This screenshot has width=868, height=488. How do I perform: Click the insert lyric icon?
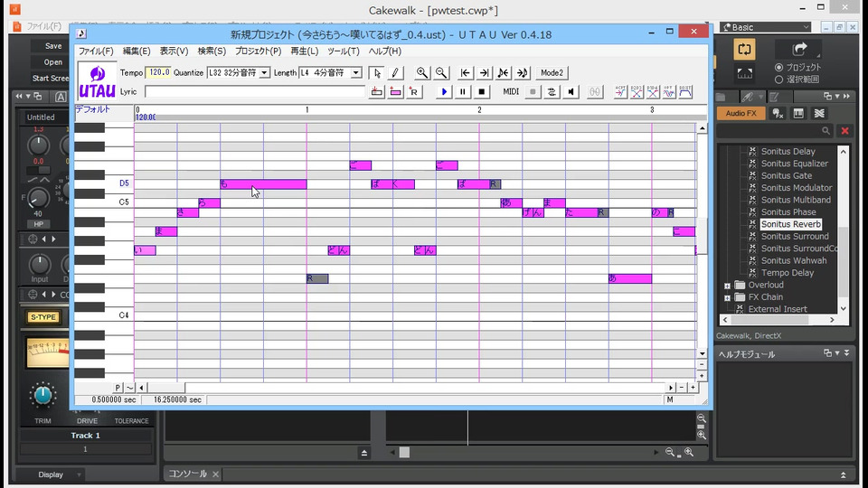[x=376, y=92]
